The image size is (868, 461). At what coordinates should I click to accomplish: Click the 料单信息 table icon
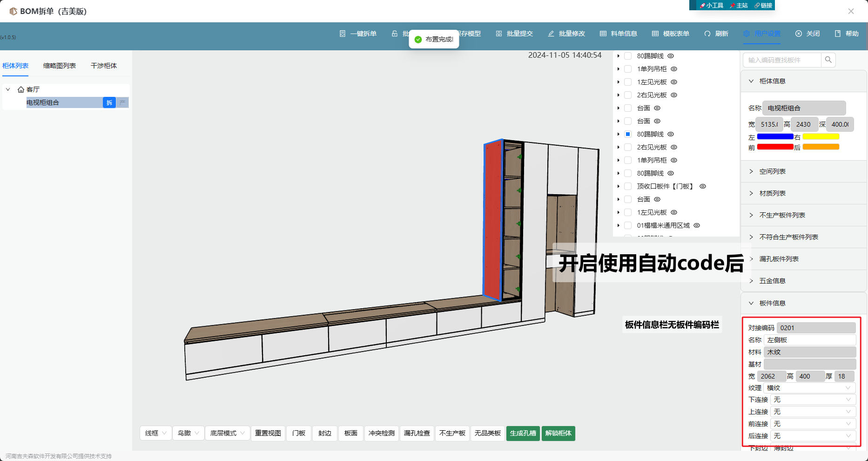tap(603, 34)
